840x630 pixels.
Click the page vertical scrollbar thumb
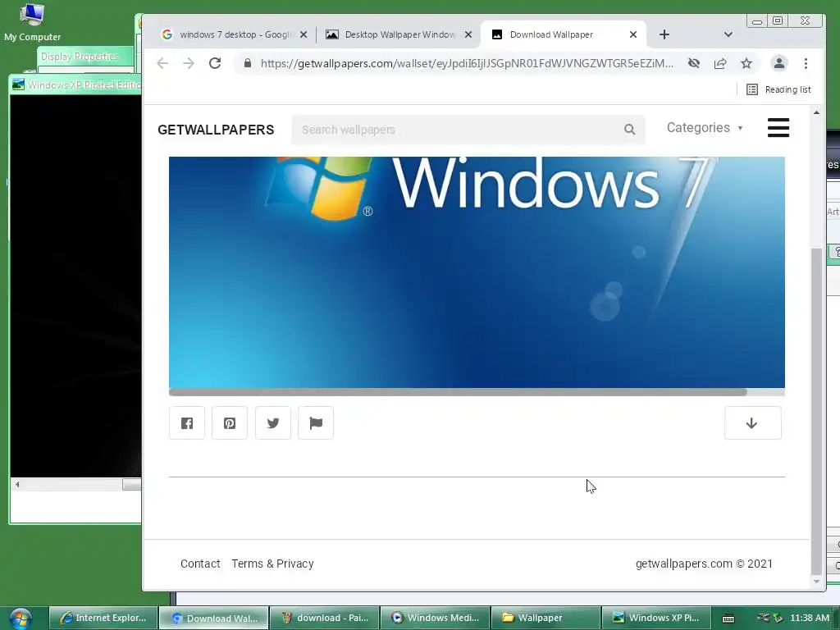(x=816, y=412)
